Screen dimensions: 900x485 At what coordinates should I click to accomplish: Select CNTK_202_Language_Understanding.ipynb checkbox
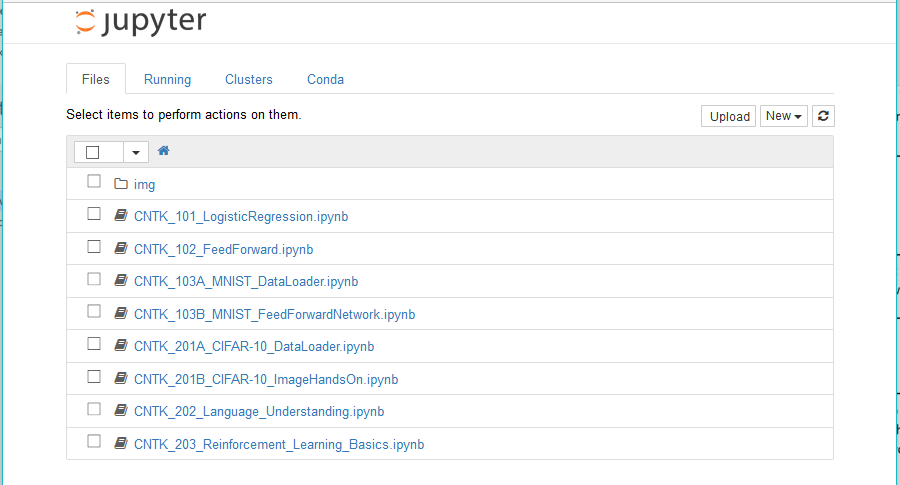click(94, 409)
